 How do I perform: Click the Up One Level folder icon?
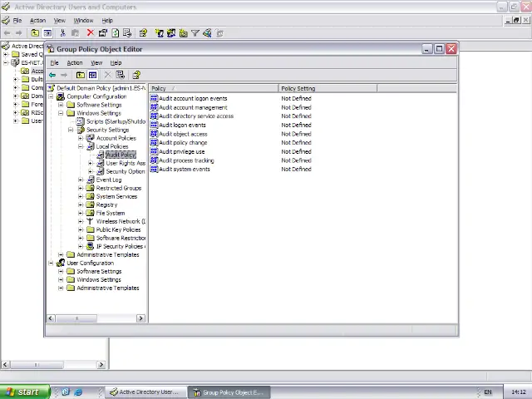click(x=81, y=75)
